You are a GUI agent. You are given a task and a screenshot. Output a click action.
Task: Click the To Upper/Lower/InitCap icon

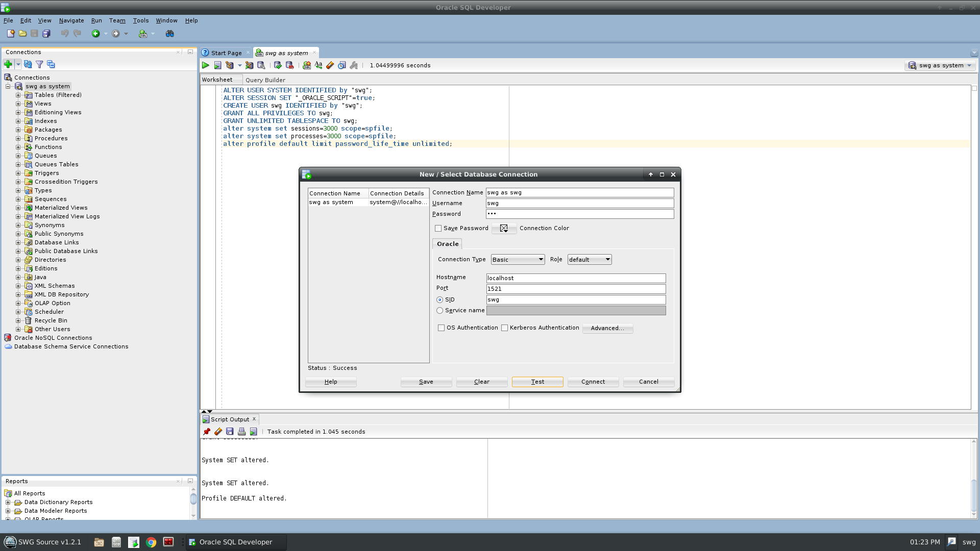point(318,65)
